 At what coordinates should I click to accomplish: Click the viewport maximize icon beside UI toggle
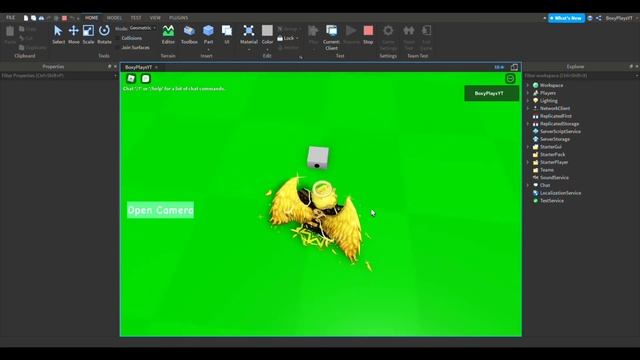pyautogui.click(x=514, y=67)
